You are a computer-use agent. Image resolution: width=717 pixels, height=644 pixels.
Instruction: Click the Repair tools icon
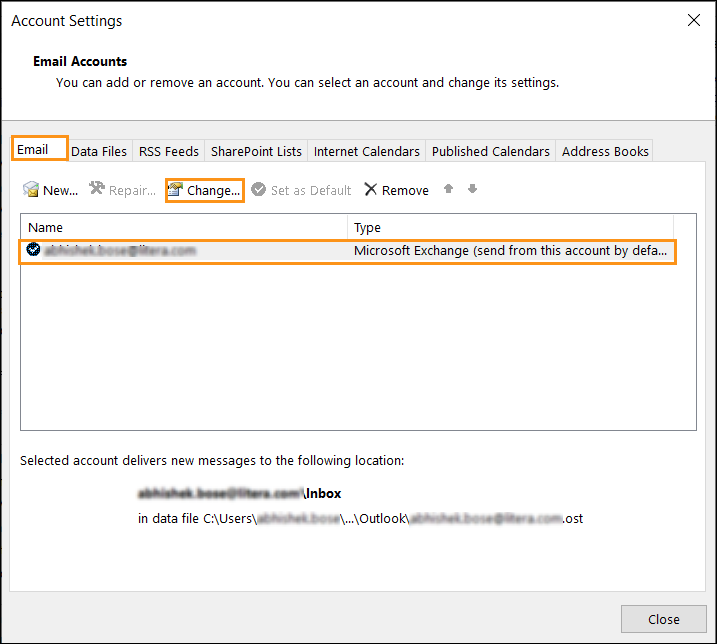pyautogui.click(x=96, y=188)
